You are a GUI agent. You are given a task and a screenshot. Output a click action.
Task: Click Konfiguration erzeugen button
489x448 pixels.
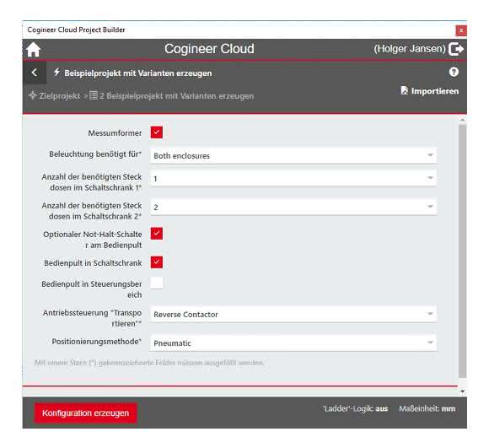point(85,413)
